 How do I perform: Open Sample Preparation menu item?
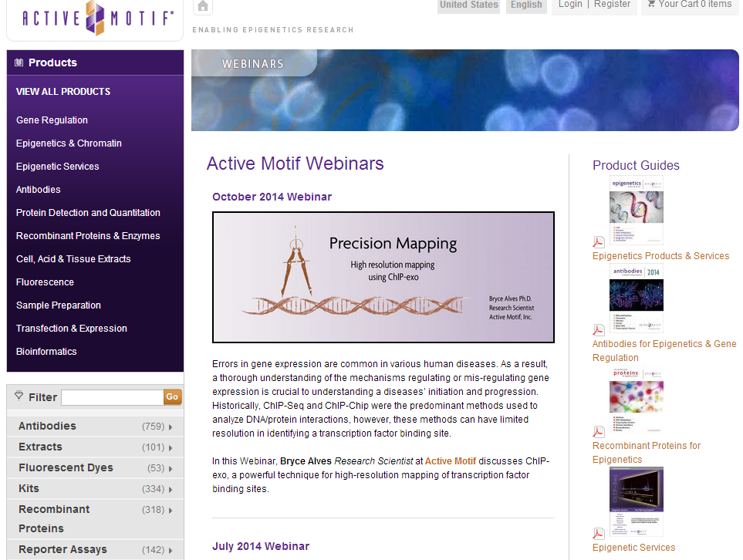59,305
